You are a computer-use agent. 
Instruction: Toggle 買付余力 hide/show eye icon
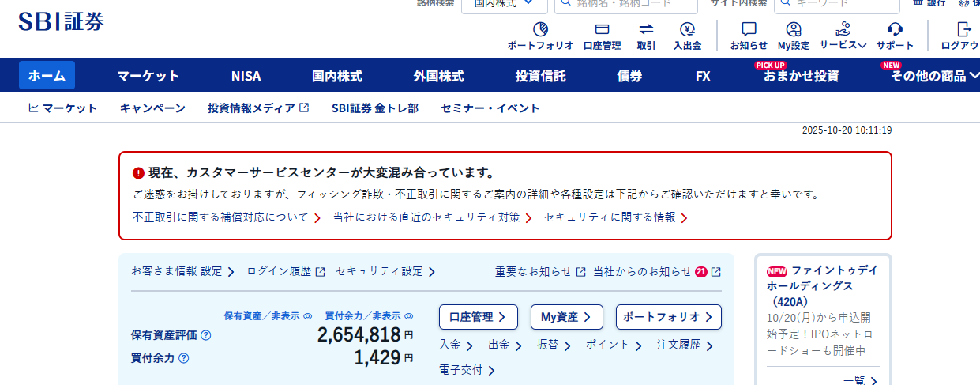pos(409,316)
